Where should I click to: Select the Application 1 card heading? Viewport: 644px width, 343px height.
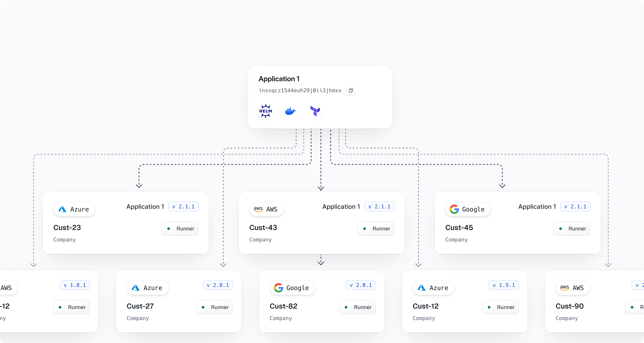tap(279, 79)
